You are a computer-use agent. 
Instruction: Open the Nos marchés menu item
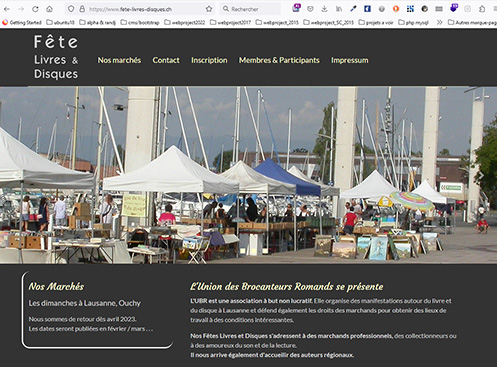[119, 60]
